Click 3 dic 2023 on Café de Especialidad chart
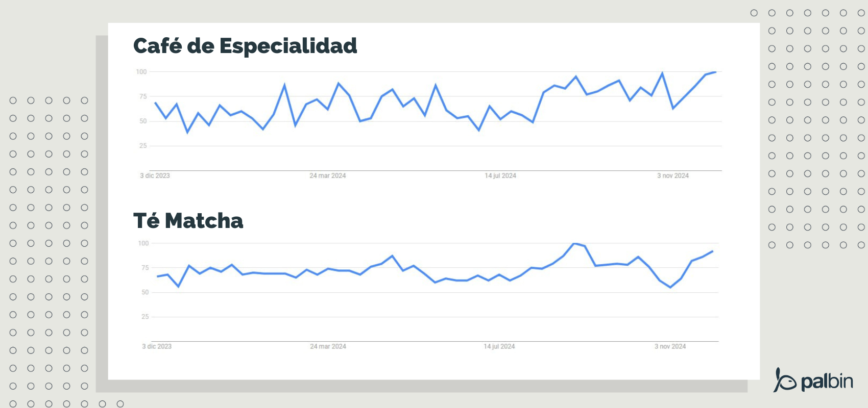 [x=155, y=176]
